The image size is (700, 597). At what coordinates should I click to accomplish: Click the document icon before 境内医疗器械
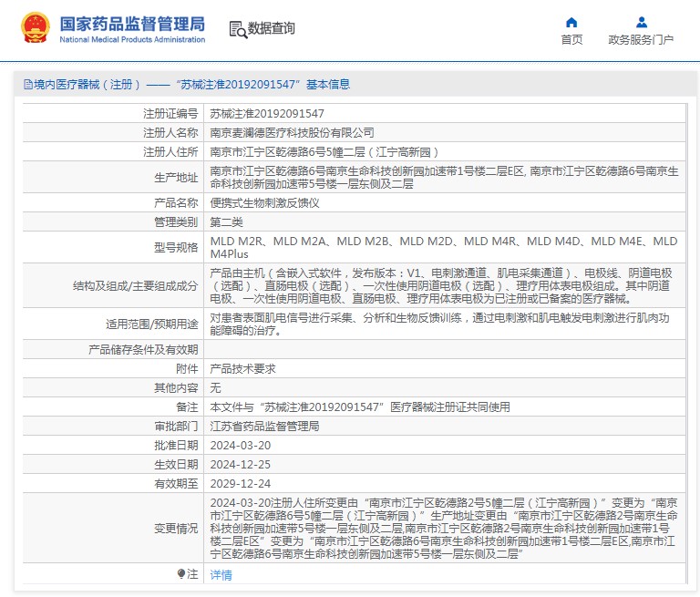[27, 85]
